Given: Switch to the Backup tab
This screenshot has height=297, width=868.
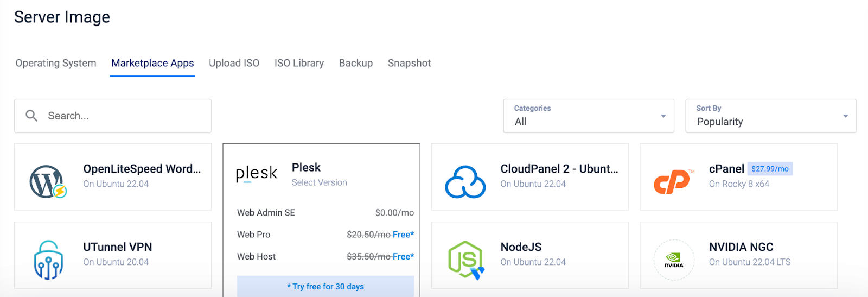Looking at the screenshot, I should pyautogui.click(x=356, y=63).
